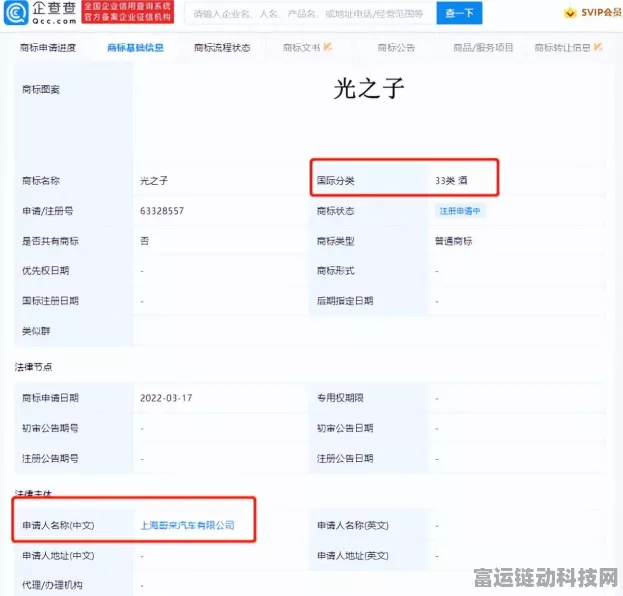
Task: Click the 33类 酒 classification value
Action: [x=451, y=181]
